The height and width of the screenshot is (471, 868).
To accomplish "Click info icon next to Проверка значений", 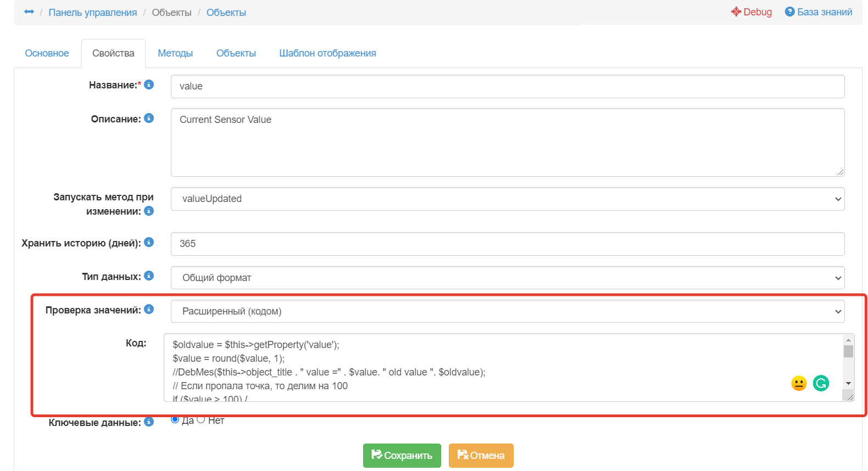I will click(x=149, y=310).
